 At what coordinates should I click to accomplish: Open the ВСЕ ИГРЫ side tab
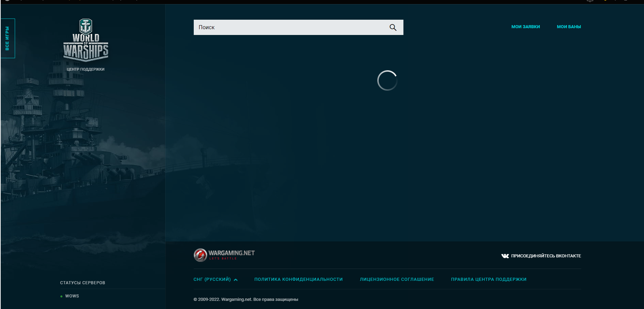7,38
